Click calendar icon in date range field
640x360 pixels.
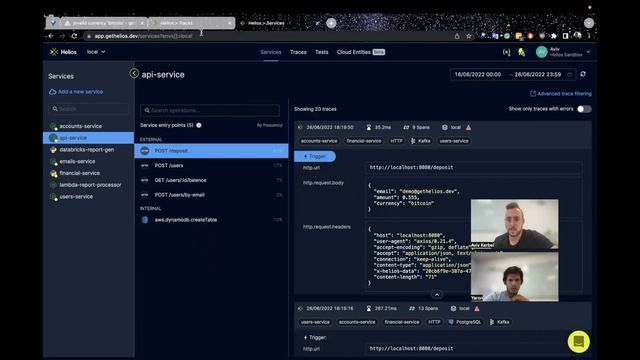pos(569,75)
